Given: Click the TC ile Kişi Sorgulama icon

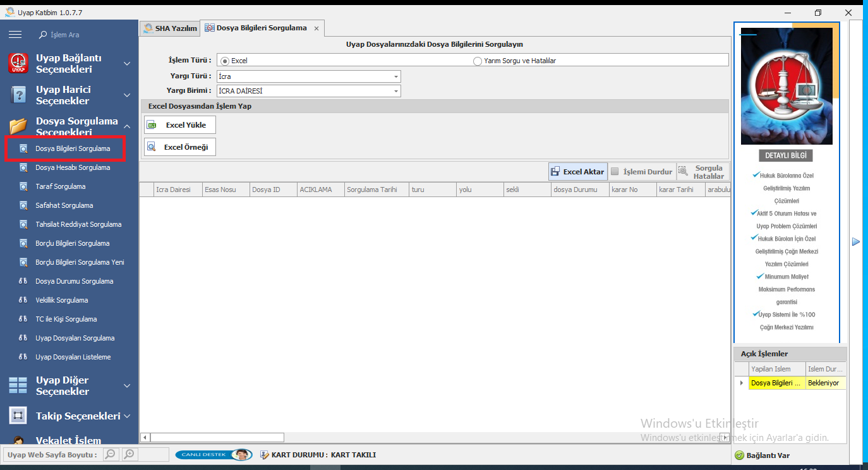Looking at the screenshot, I should [23, 319].
